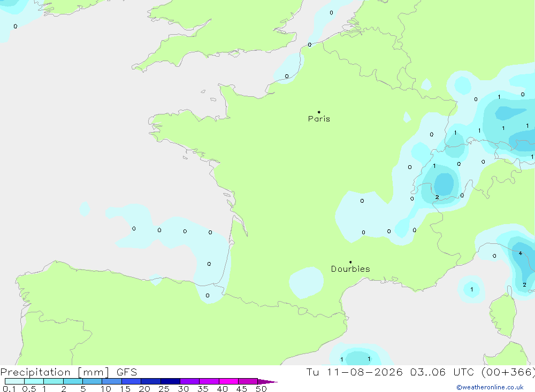Click the purple arrow above 50 mm legend end
535x392 pixels.
click(x=267, y=382)
